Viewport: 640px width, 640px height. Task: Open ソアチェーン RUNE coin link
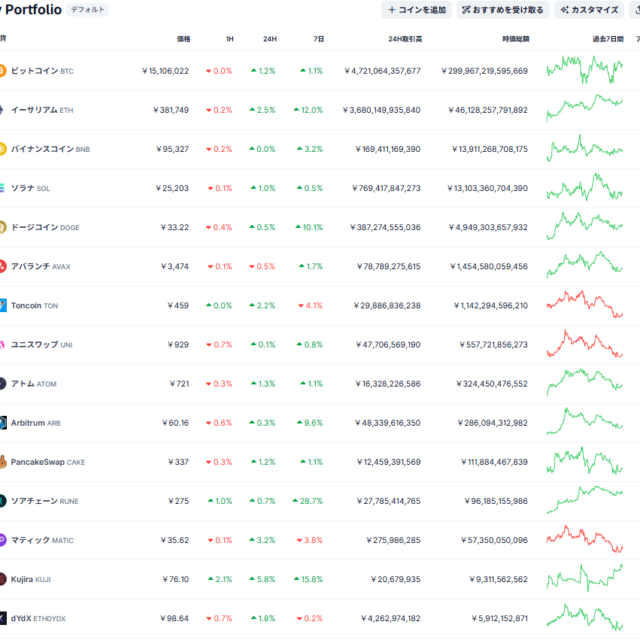point(44,501)
